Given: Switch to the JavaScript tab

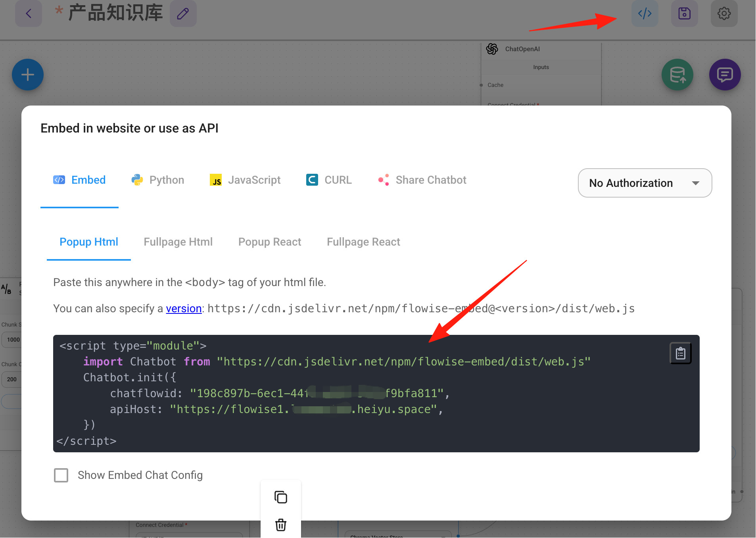Looking at the screenshot, I should tap(245, 180).
